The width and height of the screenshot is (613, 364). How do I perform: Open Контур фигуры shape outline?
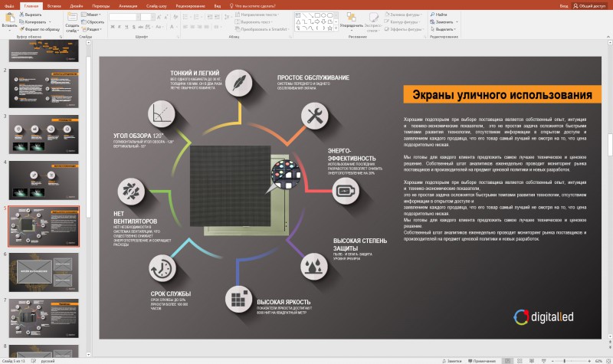point(403,22)
